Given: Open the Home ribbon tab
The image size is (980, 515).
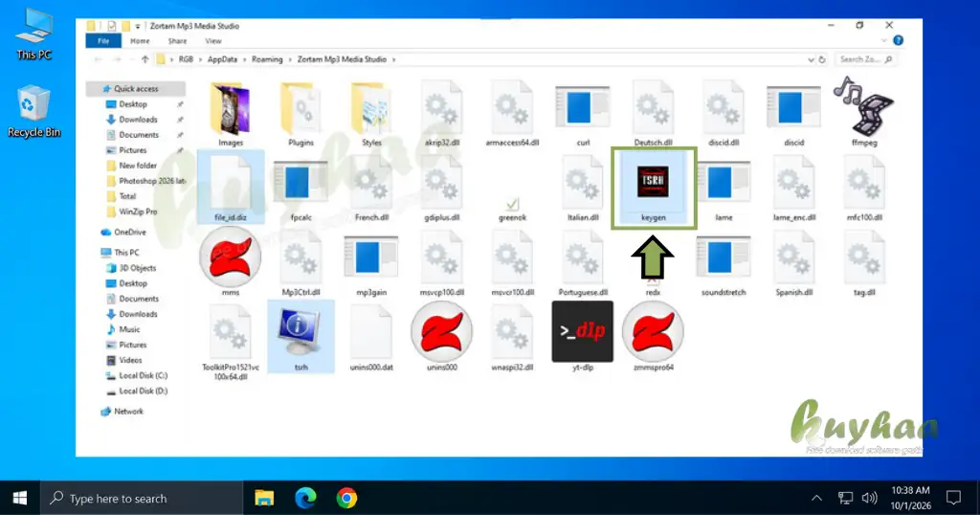Looking at the screenshot, I should pyautogui.click(x=140, y=41).
